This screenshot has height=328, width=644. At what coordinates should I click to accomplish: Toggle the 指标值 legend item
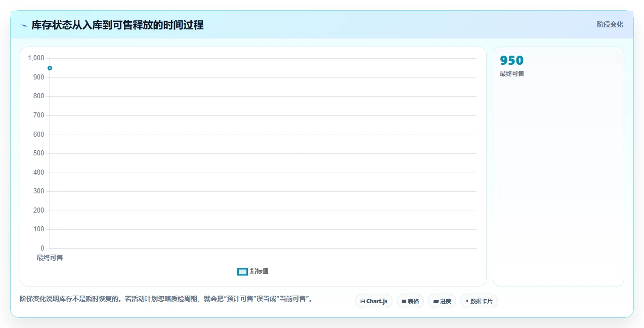click(253, 271)
